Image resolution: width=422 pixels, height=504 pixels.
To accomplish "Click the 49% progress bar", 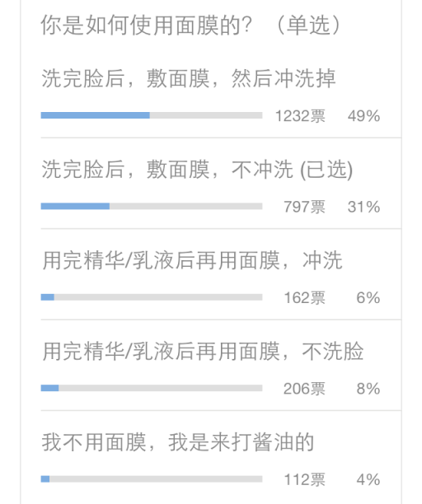I will 152,115.
